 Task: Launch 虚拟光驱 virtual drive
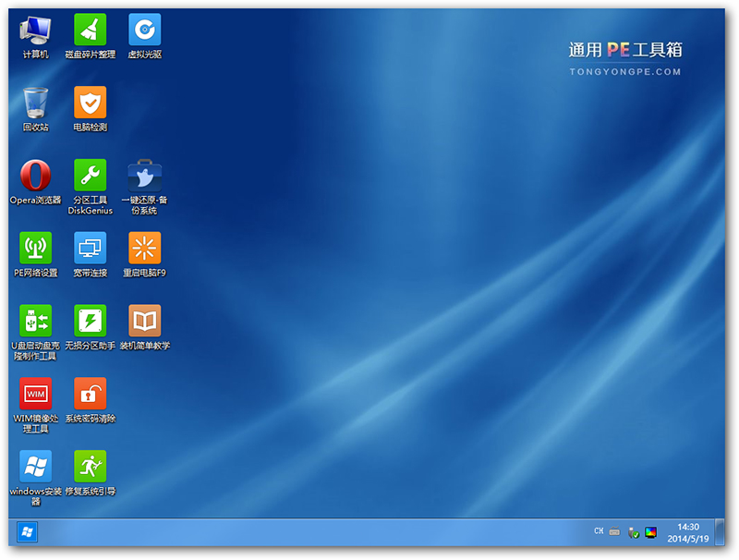[x=144, y=30]
